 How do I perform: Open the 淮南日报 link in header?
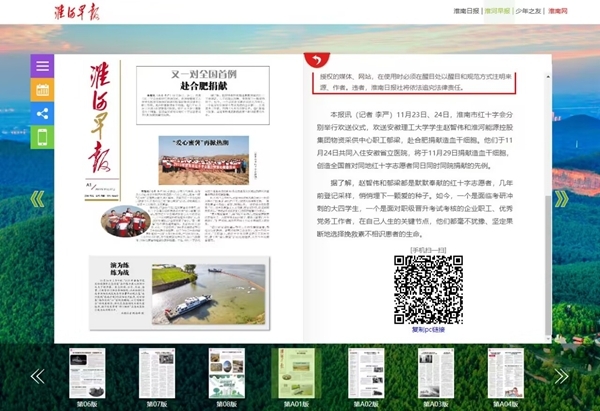(x=466, y=11)
